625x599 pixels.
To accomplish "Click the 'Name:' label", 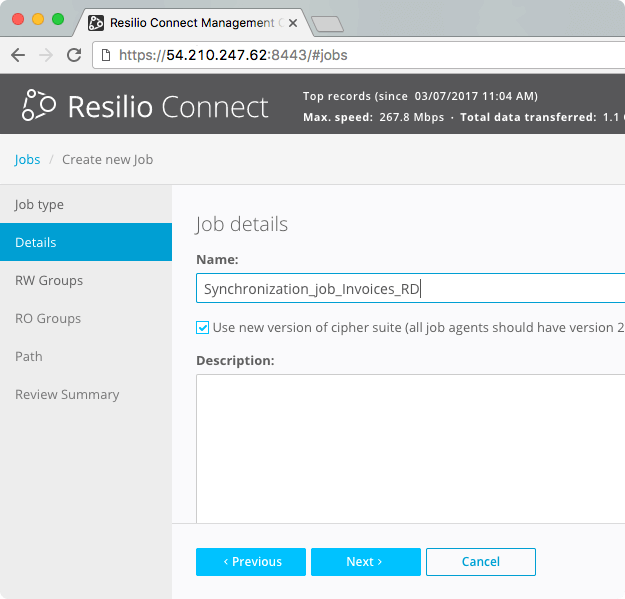I will [x=217, y=259].
